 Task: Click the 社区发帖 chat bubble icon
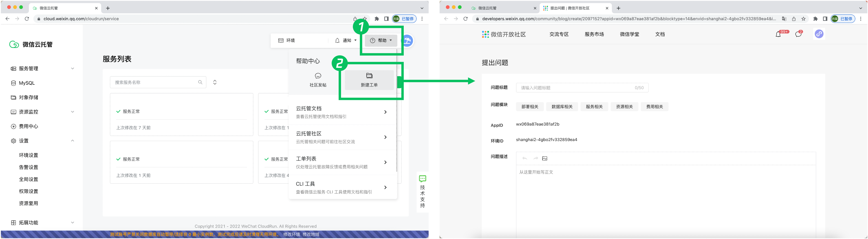(x=318, y=76)
